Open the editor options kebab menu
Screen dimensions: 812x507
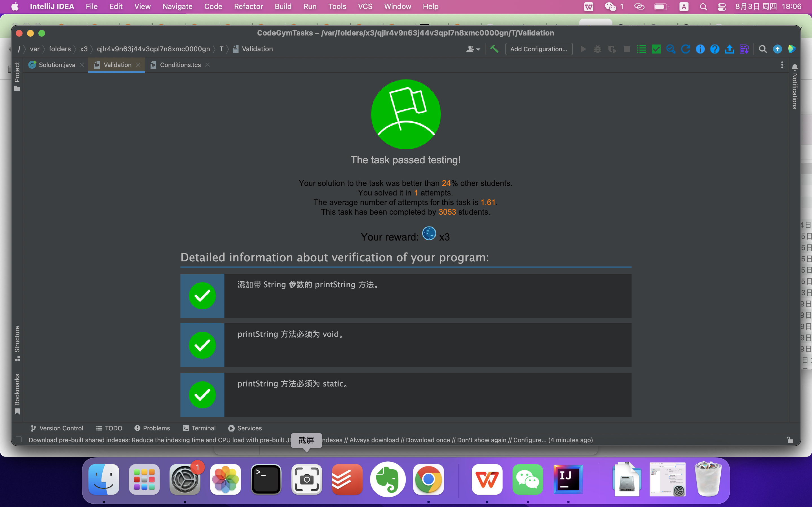(782, 65)
